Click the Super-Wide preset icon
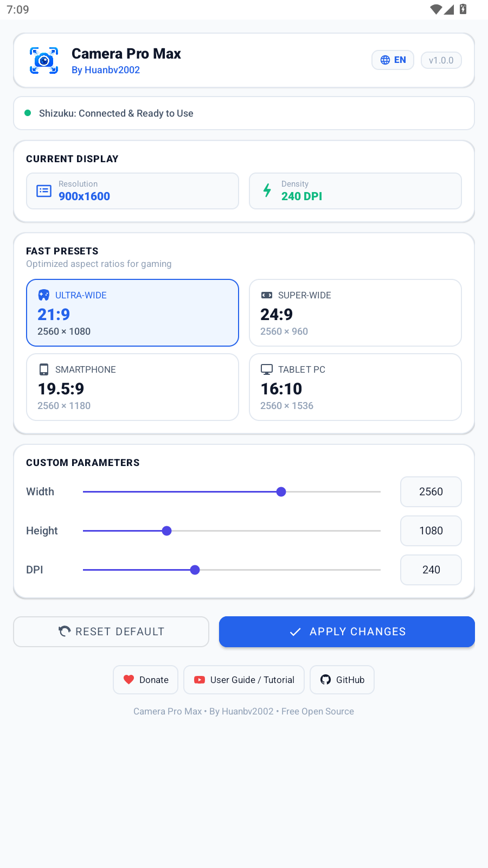The width and height of the screenshot is (488, 868). (267, 295)
